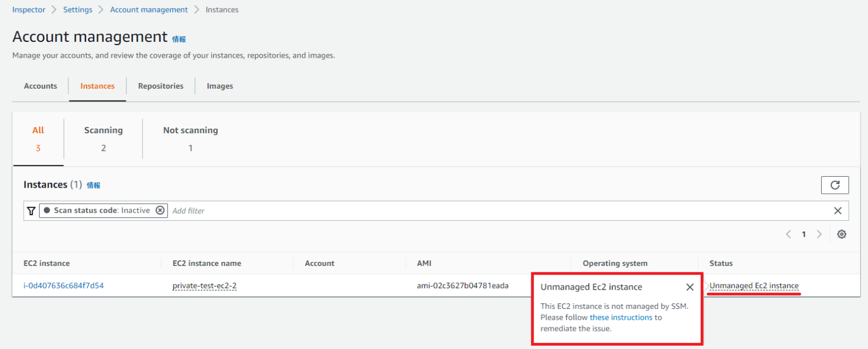Image resolution: width=868 pixels, height=349 pixels.
Task: Open the info link beside Account management
Action: [x=179, y=38]
